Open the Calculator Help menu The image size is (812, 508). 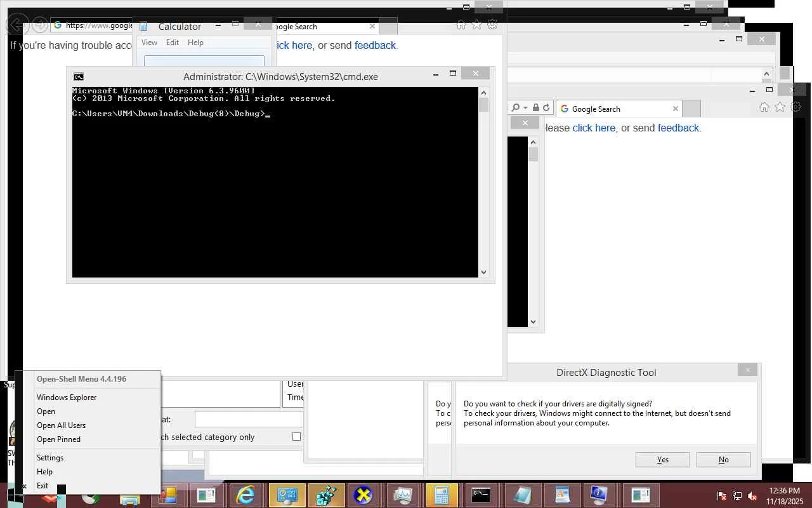point(195,43)
